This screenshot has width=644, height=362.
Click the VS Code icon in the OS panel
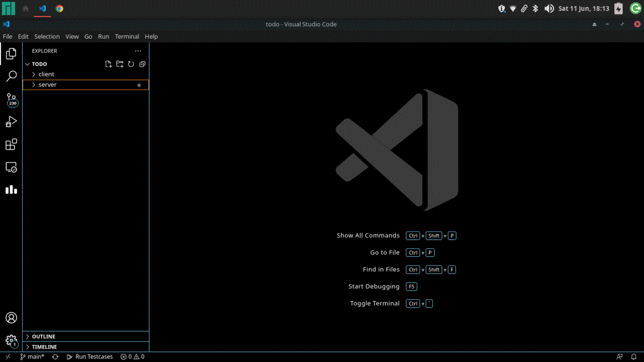point(42,9)
